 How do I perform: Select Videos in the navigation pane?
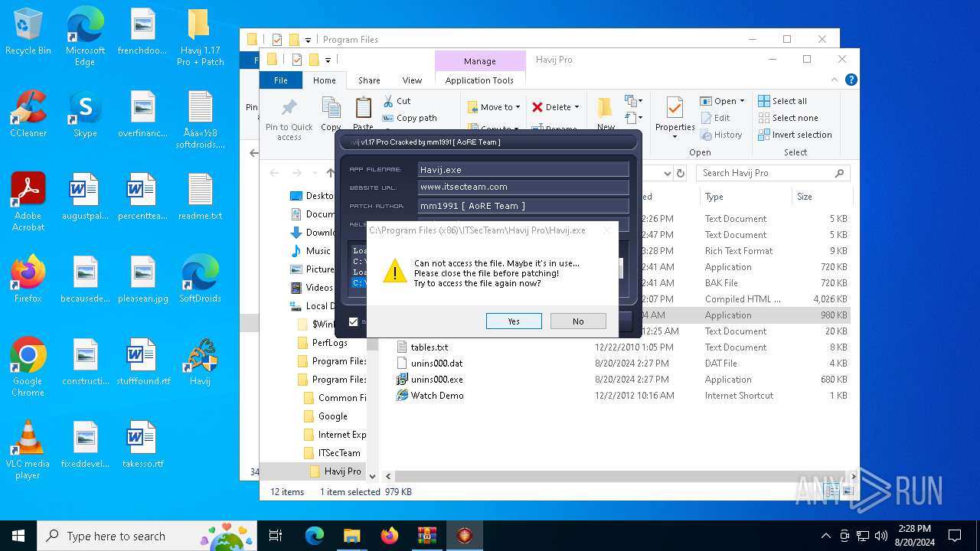click(319, 288)
